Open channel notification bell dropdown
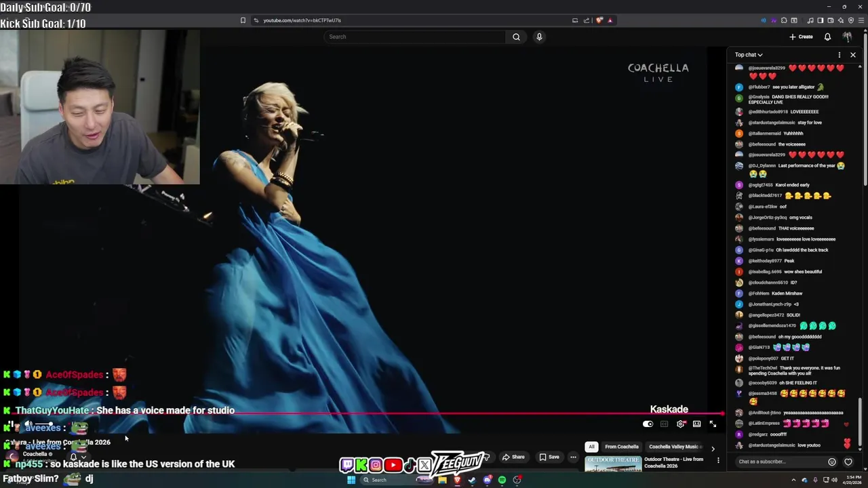 (x=77, y=457)
